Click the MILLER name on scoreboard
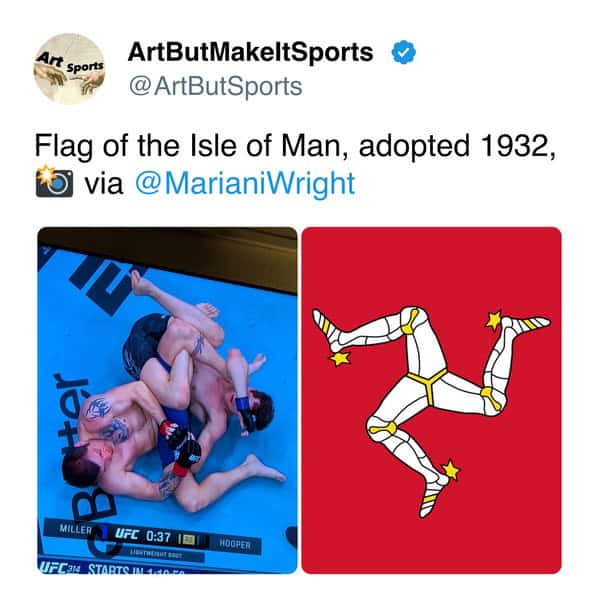599x611 pixels. coord(76,529)
